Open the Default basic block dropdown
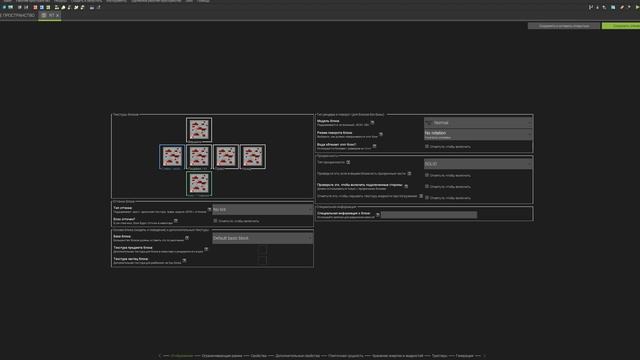The width and height of the screenshot is (640, 360). coord(262,238)
